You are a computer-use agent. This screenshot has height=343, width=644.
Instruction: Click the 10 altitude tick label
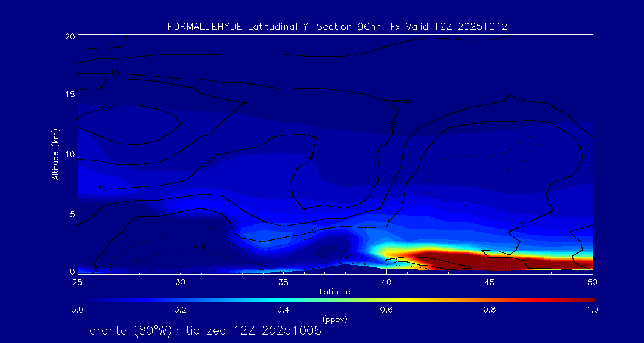pyautogui.click(x=69, y=154)
